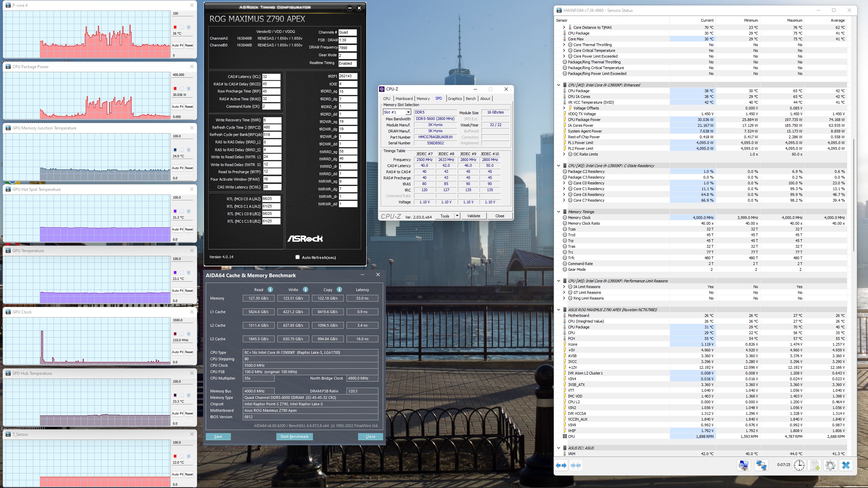The image size is (868, 488).
Task: Enable the Auto Refresh(sec) checkbox
Action: click(297, 257)
